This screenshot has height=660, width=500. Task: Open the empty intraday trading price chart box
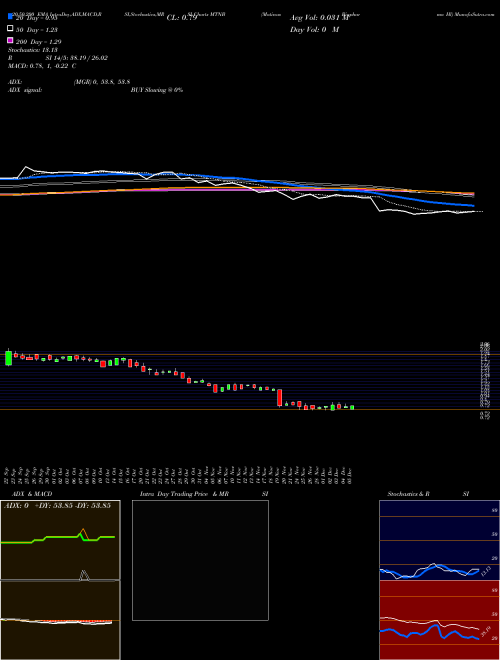pos(200,560)
